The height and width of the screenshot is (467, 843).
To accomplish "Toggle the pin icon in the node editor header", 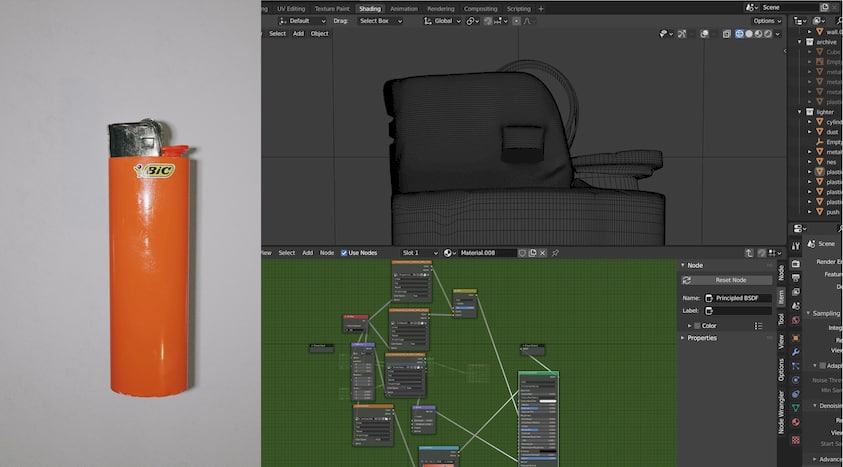I will click(555, 253).
